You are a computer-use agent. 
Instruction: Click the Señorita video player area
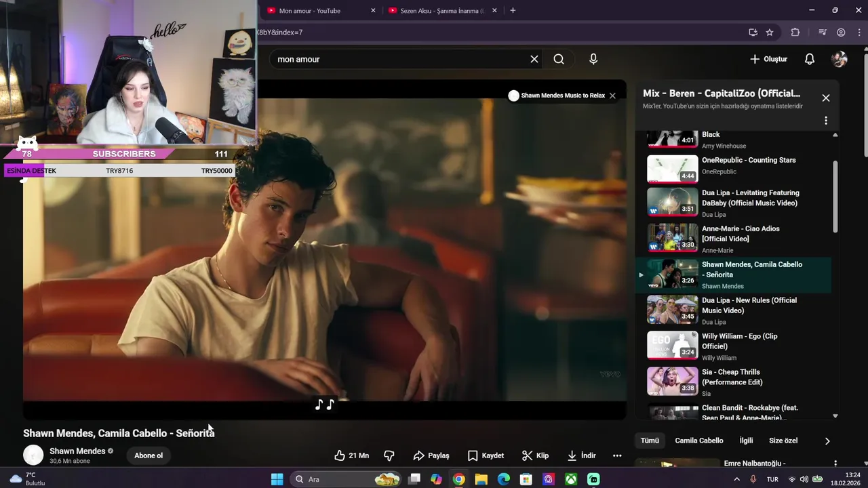(325, 249)
